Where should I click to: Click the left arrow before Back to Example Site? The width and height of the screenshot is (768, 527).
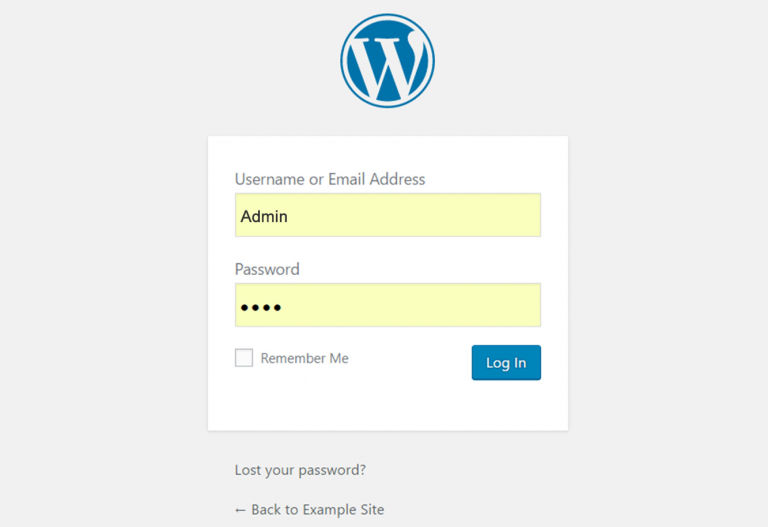(x=240, y=510)
